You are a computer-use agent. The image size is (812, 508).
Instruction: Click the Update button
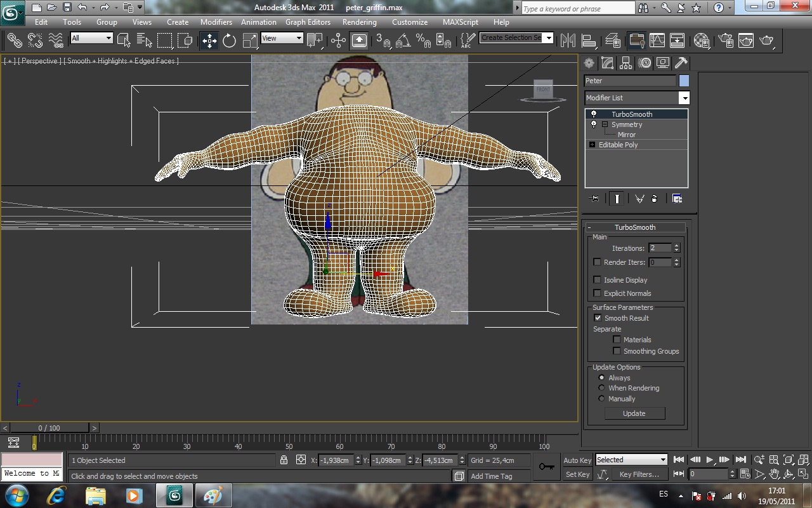[634, 413]
